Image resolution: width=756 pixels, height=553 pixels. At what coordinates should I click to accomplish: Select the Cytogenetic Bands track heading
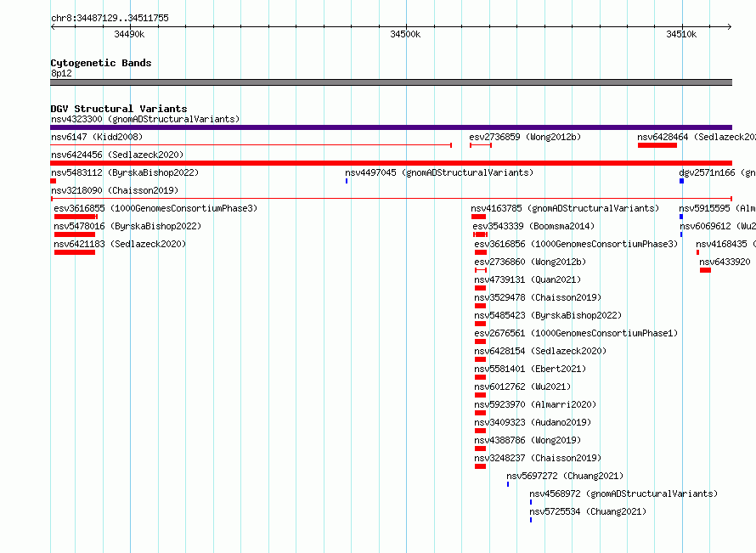101,63
